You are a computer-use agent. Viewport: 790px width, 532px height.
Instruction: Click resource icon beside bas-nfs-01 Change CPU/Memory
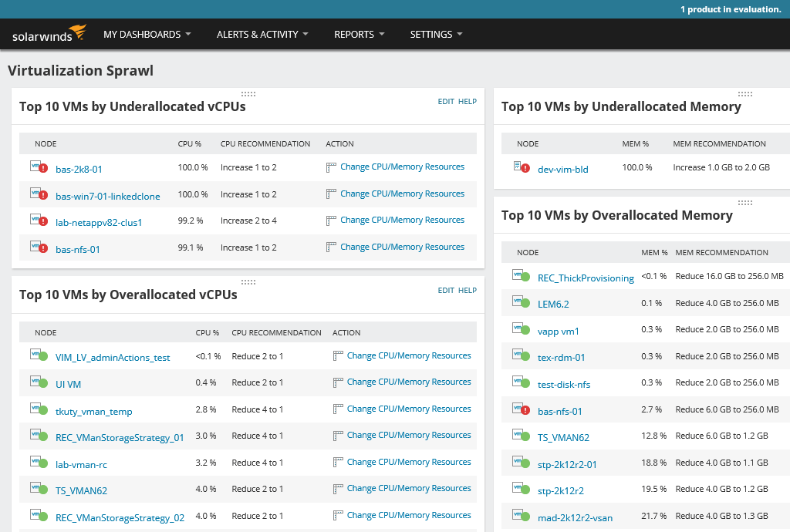point(332,247)
